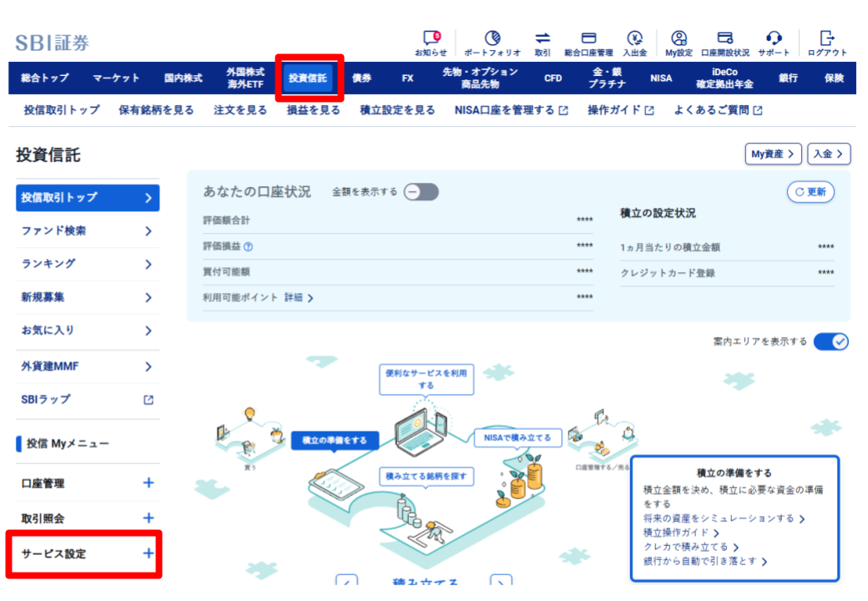Open the お知らせ notifications icon
The width and height of the screenshot is (868, 601).
click(431, 38)
